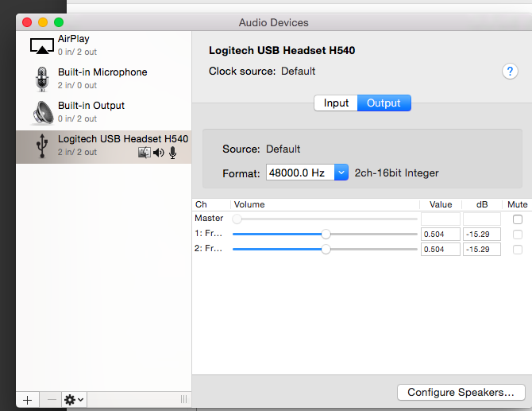
Task: Click the Master volume slider knob
Action: 237,219
